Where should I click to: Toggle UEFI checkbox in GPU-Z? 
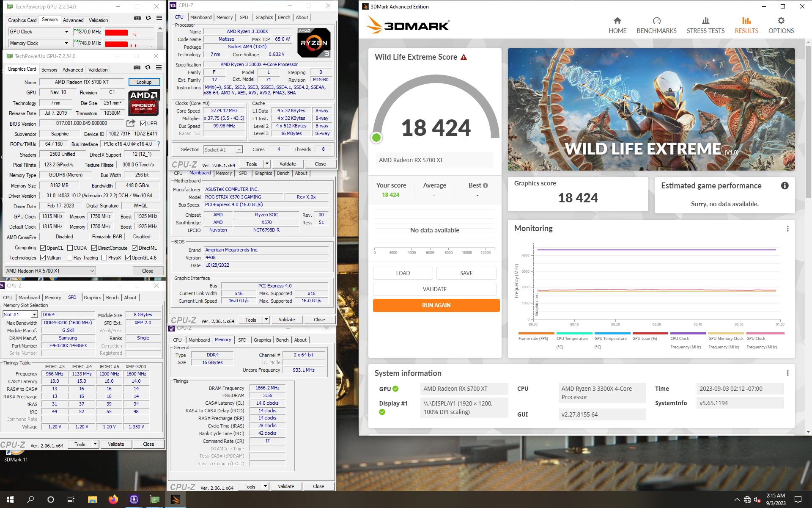(x=143, y=124)
